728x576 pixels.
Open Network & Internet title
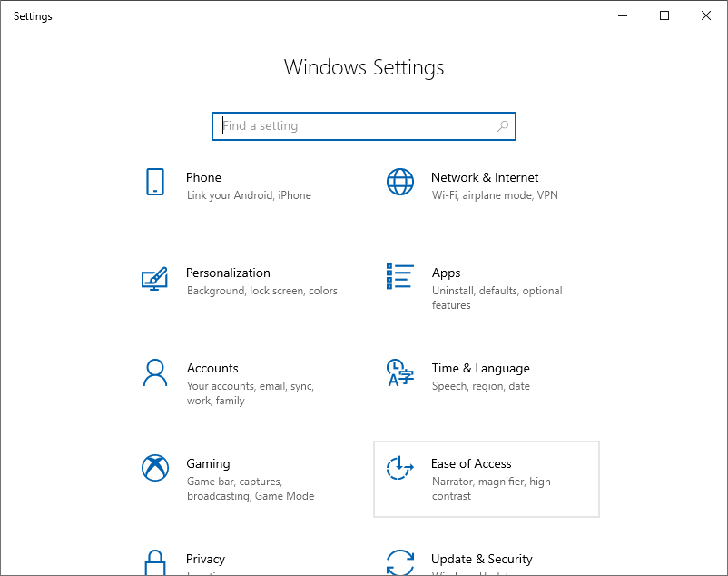pos(485,177)
